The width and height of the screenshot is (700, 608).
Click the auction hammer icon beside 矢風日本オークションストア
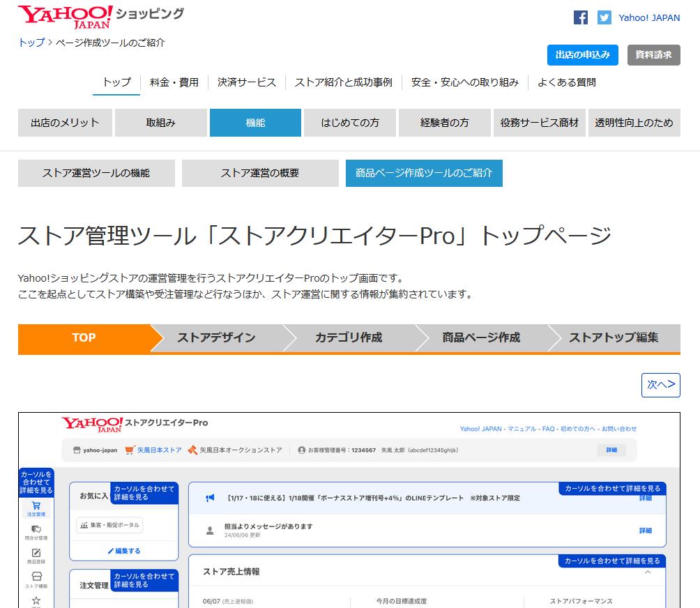coord(195,449)
